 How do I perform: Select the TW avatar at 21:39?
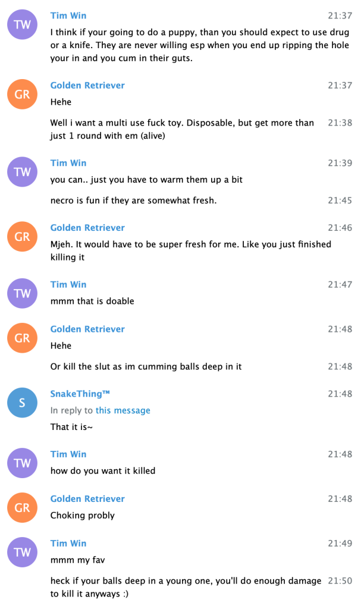pos(22,171)
